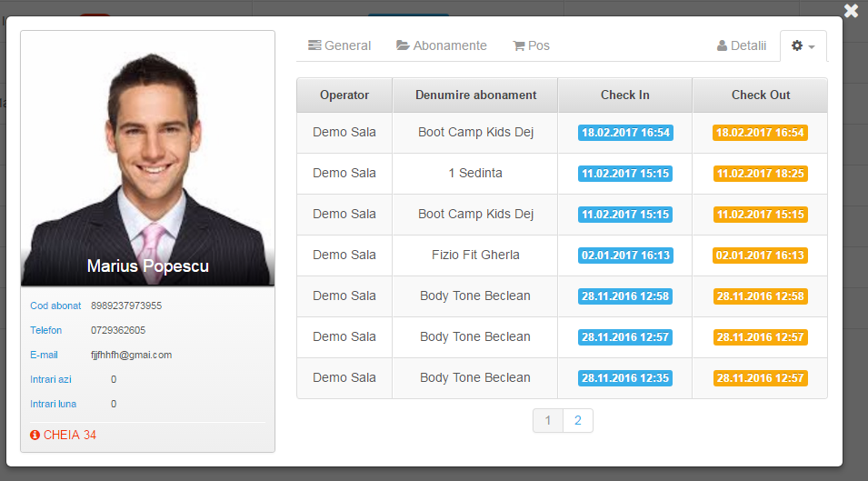The width and height of the screenshot is (868, 481).
Task: Click check-out badge 28.11.2016 12:58
Action: 760,296
